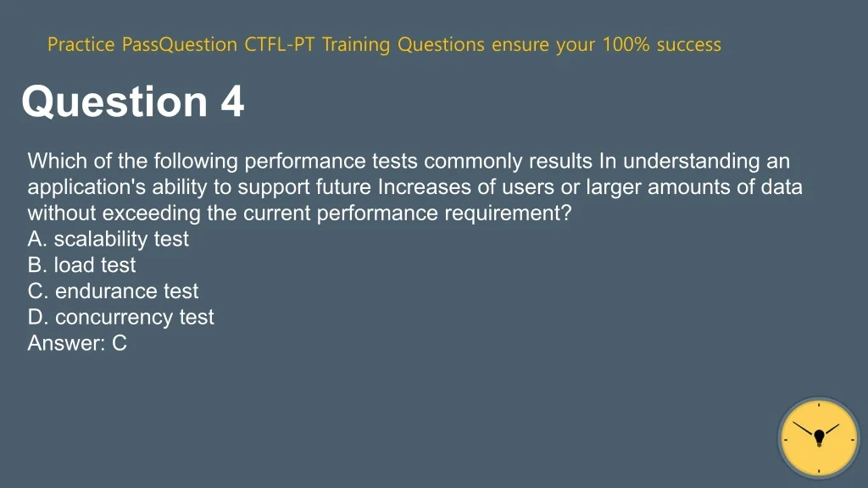Click the "Question 4" heading
The width and height of the screenshot is (868, 488).
pos(133,103)
